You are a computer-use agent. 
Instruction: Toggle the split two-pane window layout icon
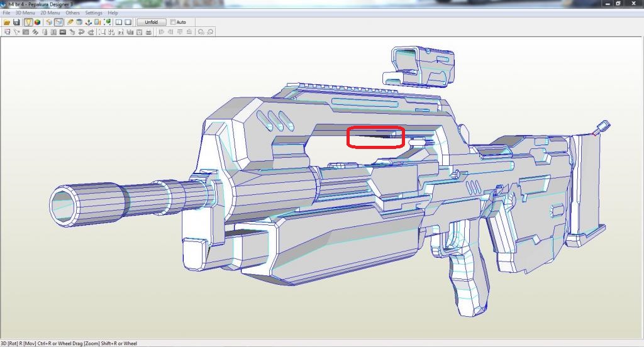tap(118, 22)
